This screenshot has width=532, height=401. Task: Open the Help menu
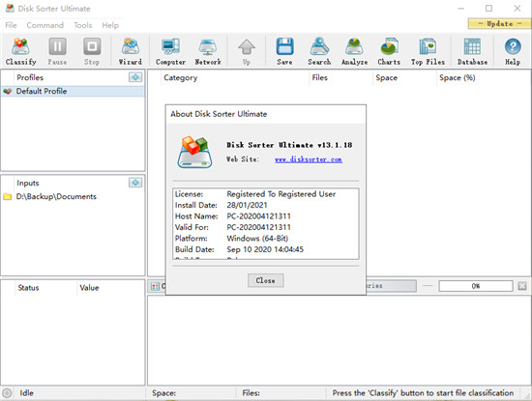coord(110,25)
